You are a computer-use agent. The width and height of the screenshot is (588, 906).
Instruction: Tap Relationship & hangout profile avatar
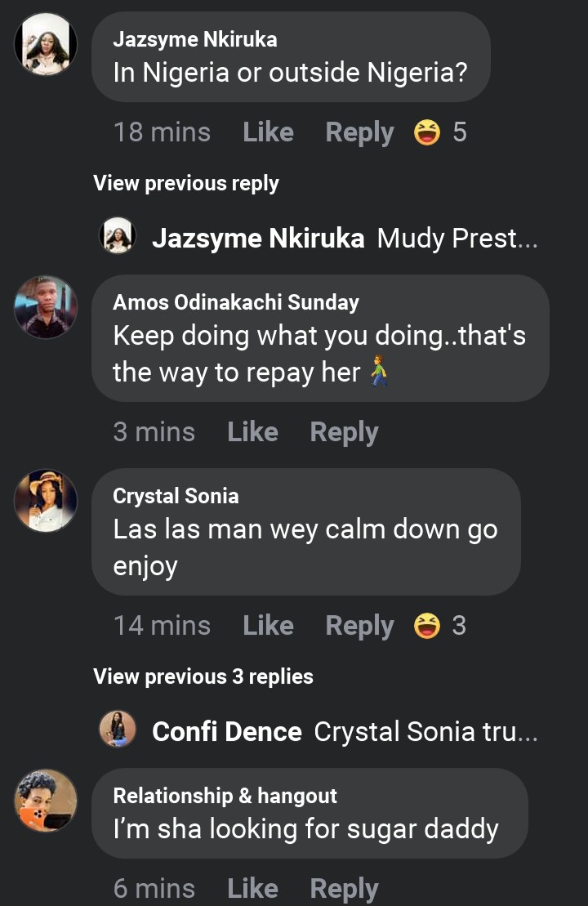point(46,800)
